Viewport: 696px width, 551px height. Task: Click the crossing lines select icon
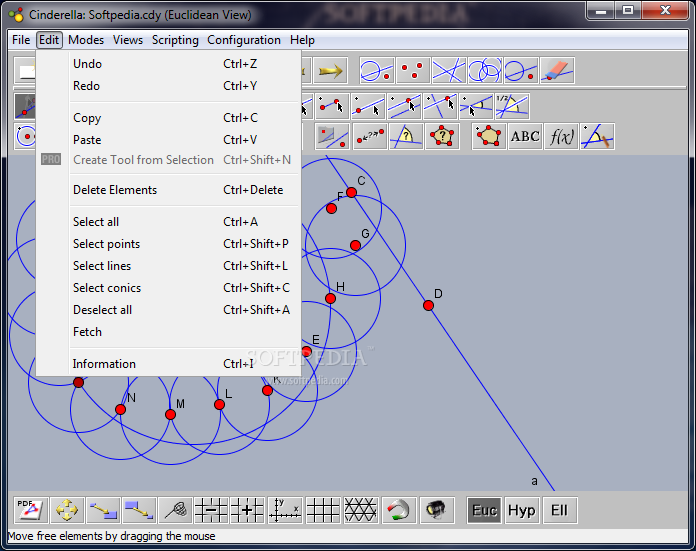449,71
